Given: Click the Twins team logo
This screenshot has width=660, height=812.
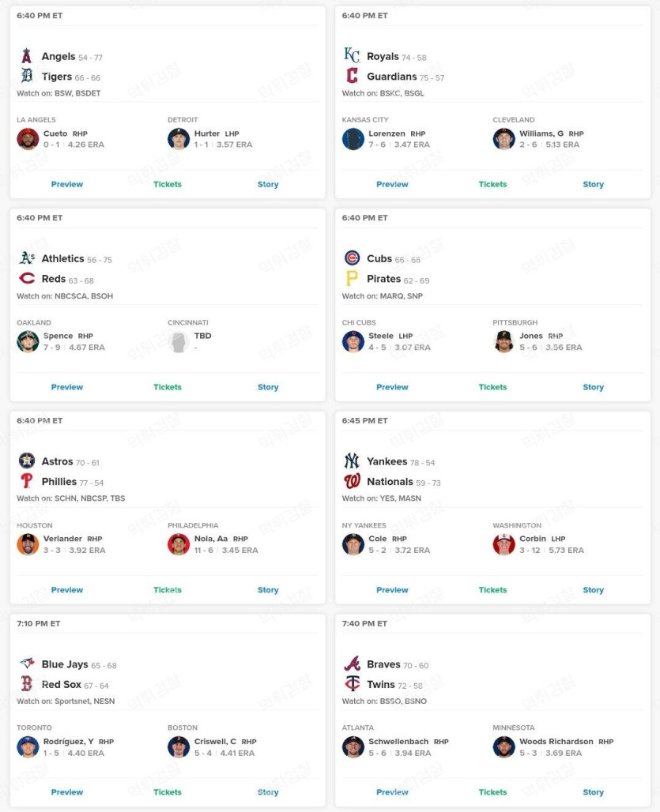Looking at the screenshot, I should pyautogui.click(x=353, y=683).
